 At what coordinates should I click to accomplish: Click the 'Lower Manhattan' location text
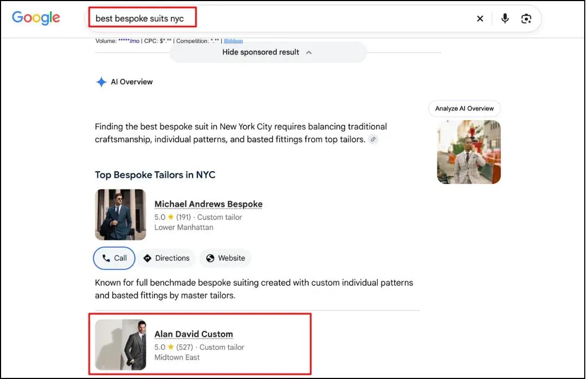coord(184,227)
